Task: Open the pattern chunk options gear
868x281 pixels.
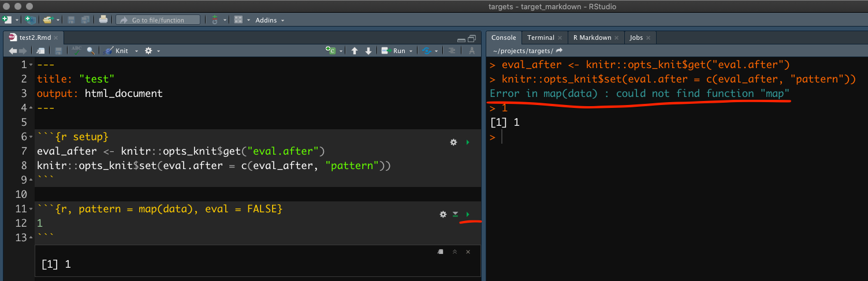Action: (443, 214)
